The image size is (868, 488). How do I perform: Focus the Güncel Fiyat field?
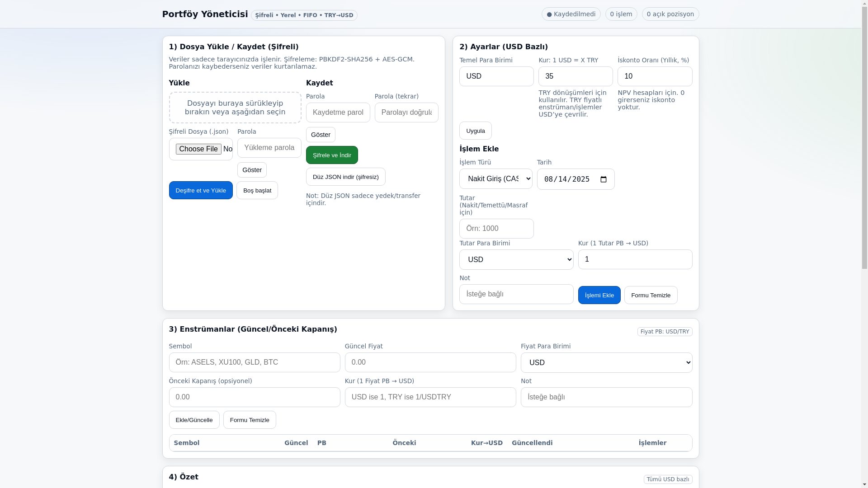point(430,362)
